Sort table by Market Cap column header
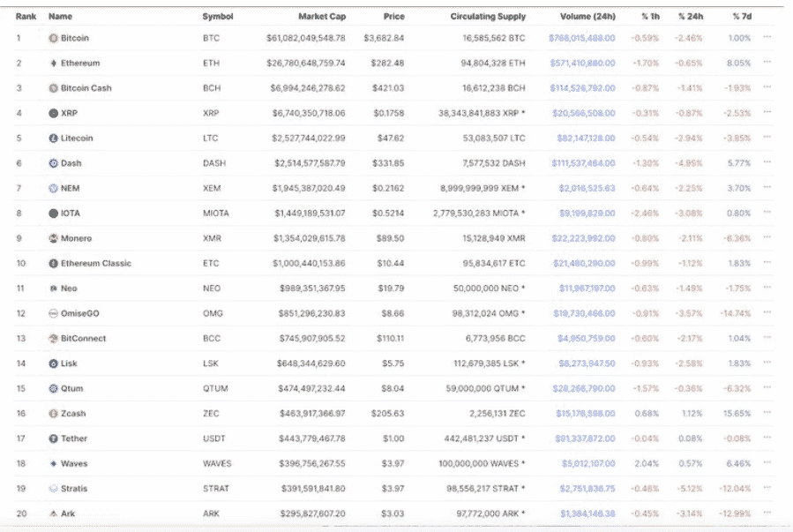 [321, 17]
